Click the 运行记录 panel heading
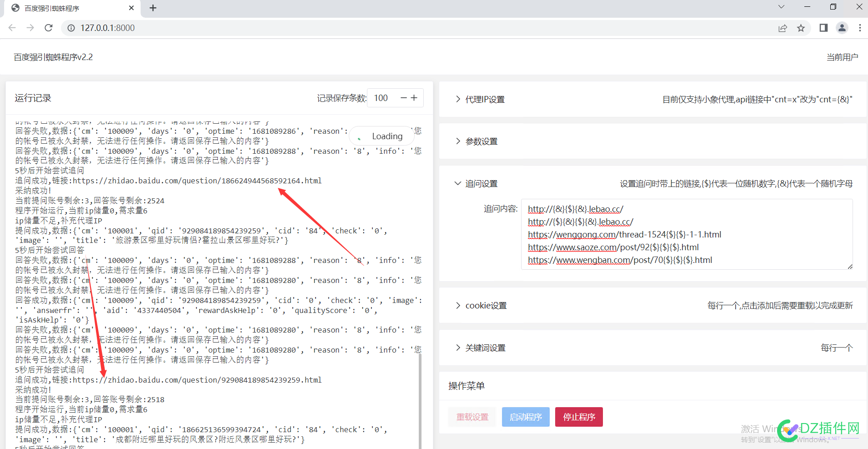The height and width of the screenshot is (449, 868). point(33,98)
